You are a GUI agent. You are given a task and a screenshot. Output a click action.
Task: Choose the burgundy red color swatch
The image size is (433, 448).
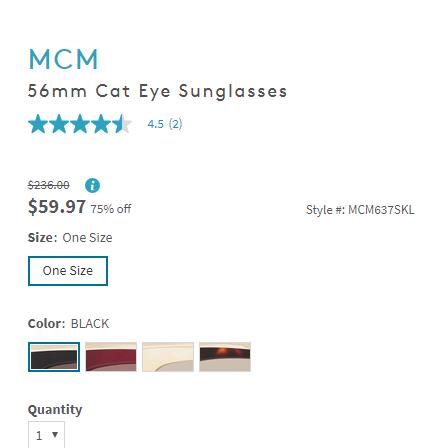pyautogui.click(x=111, y=357)
